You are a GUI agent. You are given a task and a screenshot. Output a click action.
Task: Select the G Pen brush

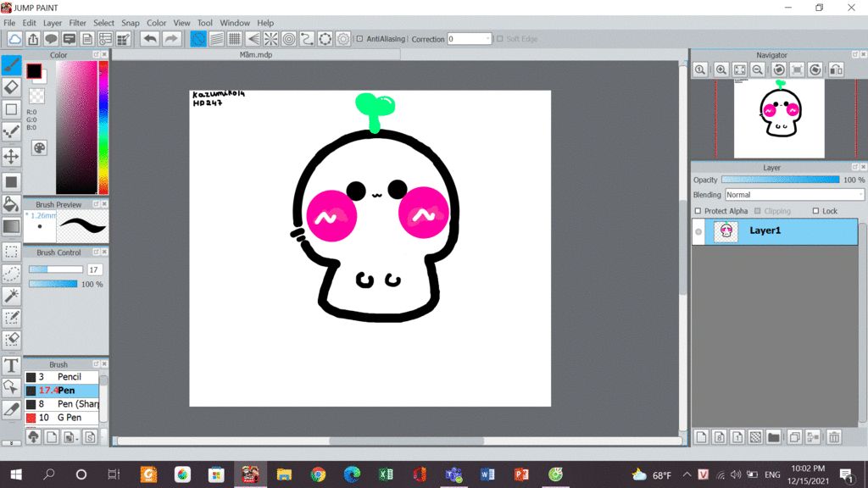coord(61,418)
